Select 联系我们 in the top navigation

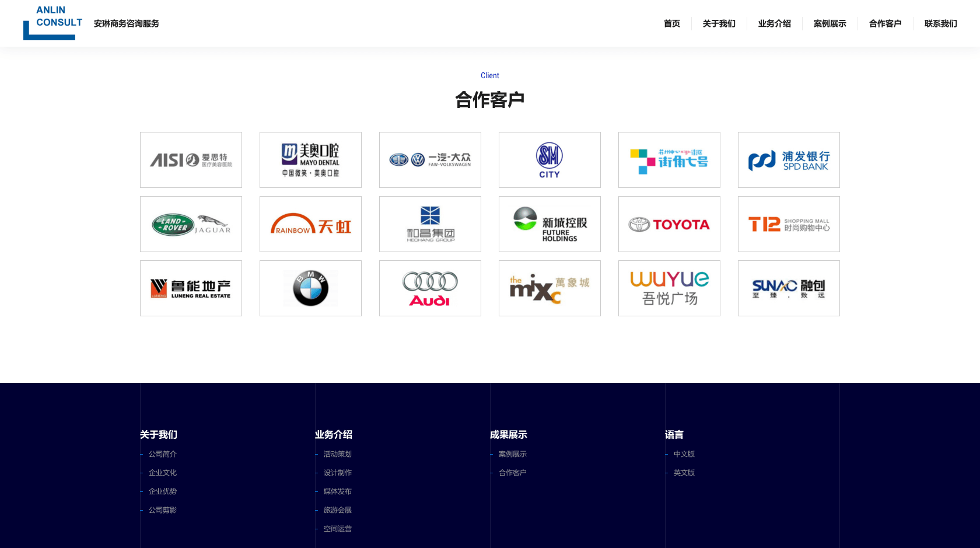[x=940, y=23]
